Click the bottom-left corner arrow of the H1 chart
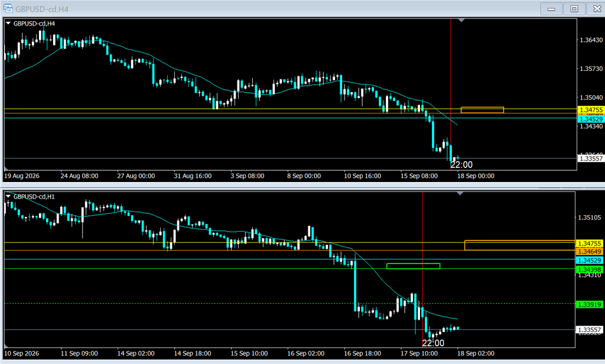Viewport: 605px width, 364px height. [x=6, y=346]
